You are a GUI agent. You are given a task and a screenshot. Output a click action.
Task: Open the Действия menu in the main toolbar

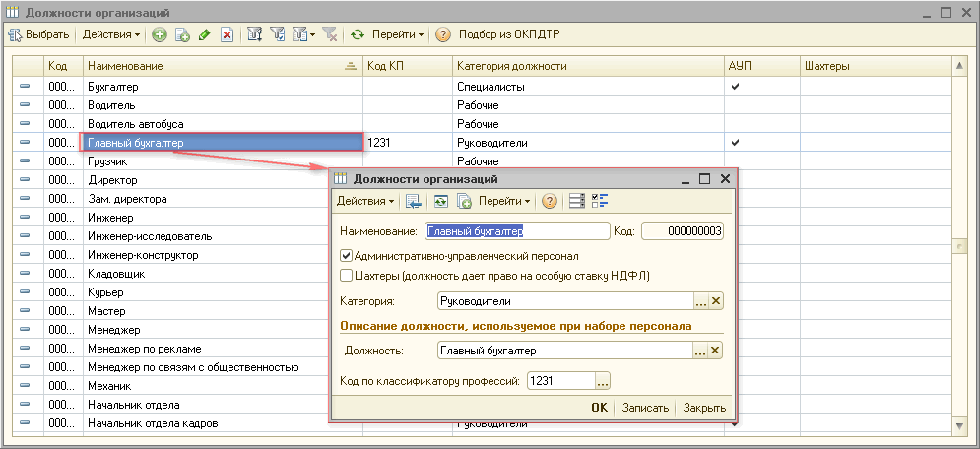tap(111, 35)
